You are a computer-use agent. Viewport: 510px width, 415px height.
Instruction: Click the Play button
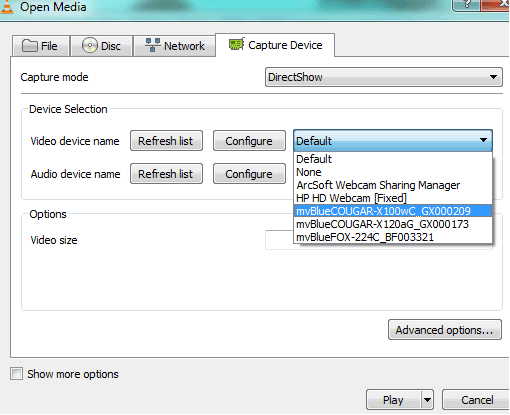(393, 400)
